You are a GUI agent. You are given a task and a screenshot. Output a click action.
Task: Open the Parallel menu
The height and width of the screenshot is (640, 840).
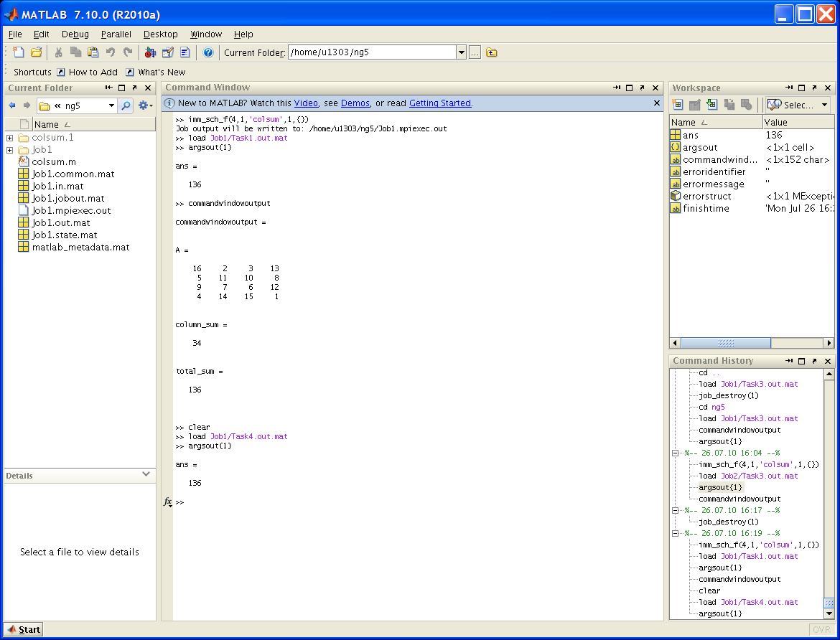point(116,34)
